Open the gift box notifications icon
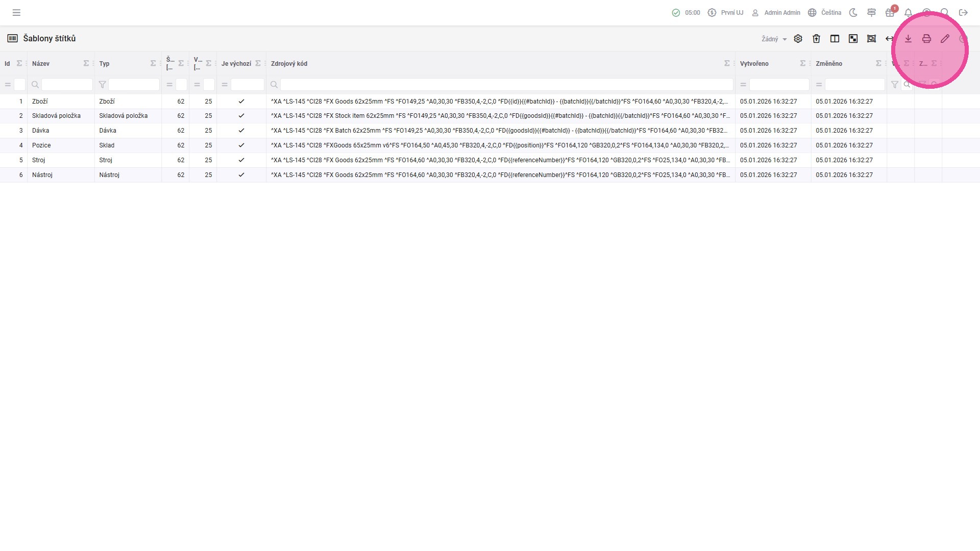The height and width of the screenshot is (551, 980). click(890, 13)
